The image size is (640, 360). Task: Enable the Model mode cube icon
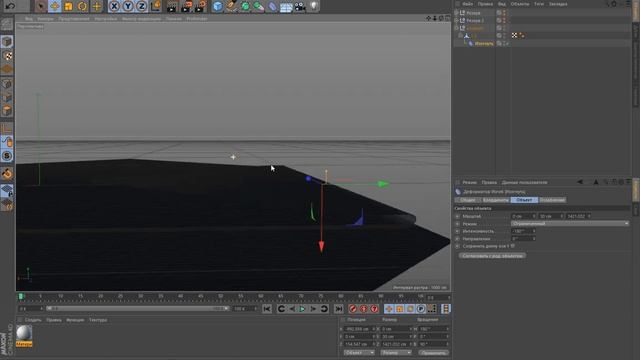7,41
